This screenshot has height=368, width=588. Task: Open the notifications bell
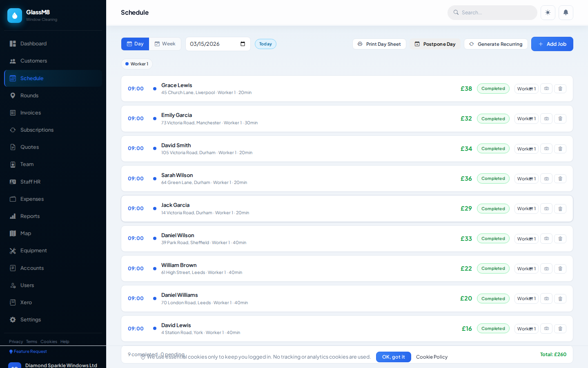pos(566,13)
